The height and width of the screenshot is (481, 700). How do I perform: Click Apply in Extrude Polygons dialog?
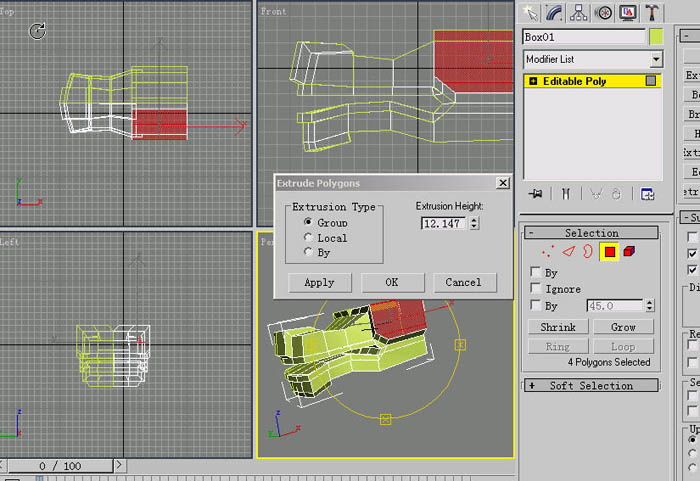[319, 282]
